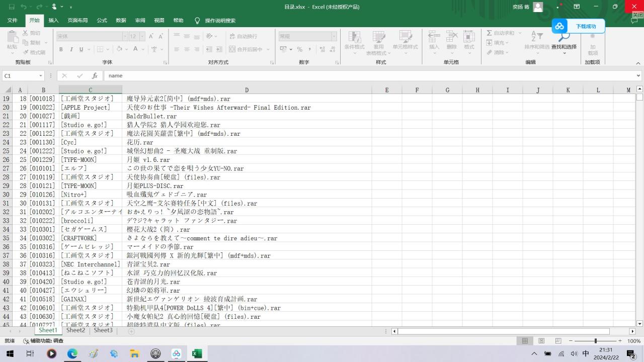Switch to the Sheet2 worksheet tab
This screenshot has width=644, height=362.
75,330
